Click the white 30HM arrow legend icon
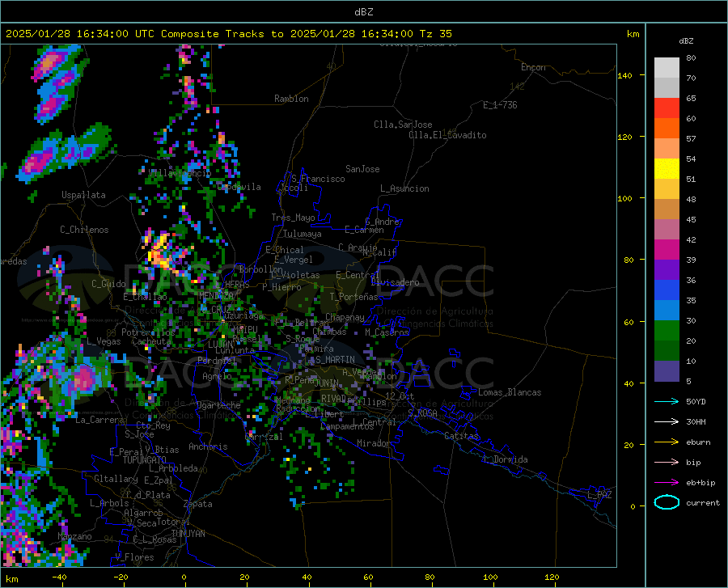 (x=667, y=422)
